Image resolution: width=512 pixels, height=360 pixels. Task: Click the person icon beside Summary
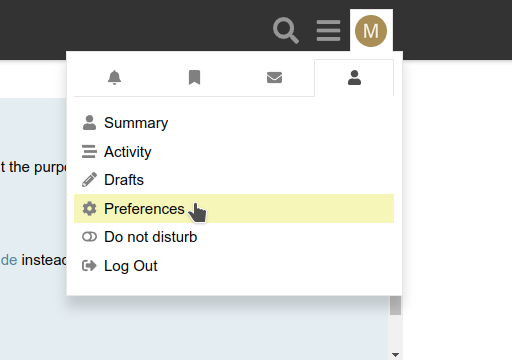click(x=89, y=123)
